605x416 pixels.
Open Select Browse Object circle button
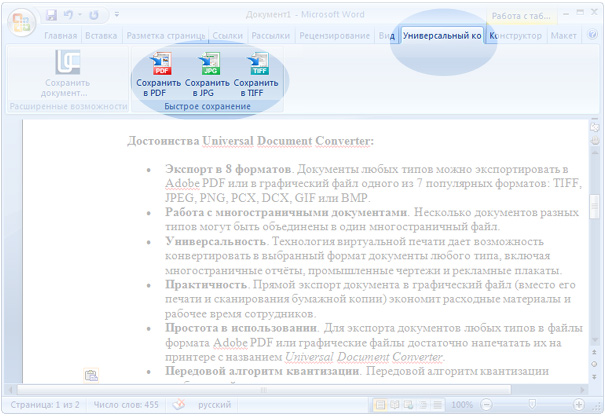tap(595, 364)
